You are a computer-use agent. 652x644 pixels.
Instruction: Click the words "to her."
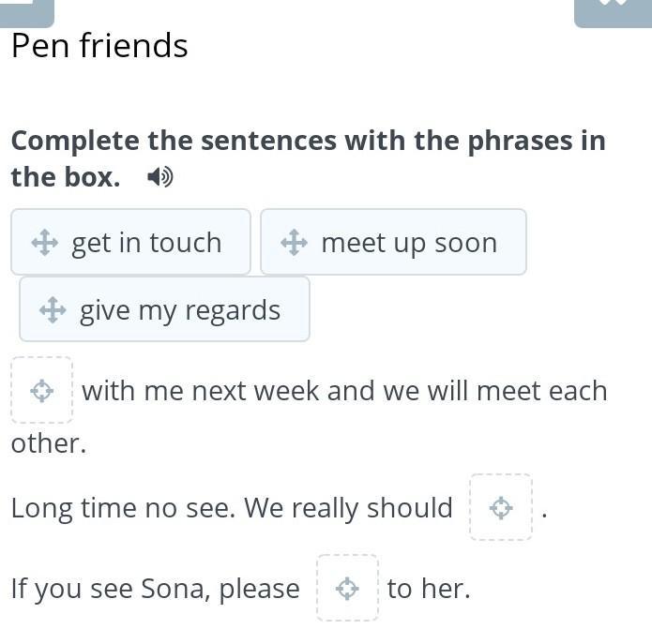(429, 589)
